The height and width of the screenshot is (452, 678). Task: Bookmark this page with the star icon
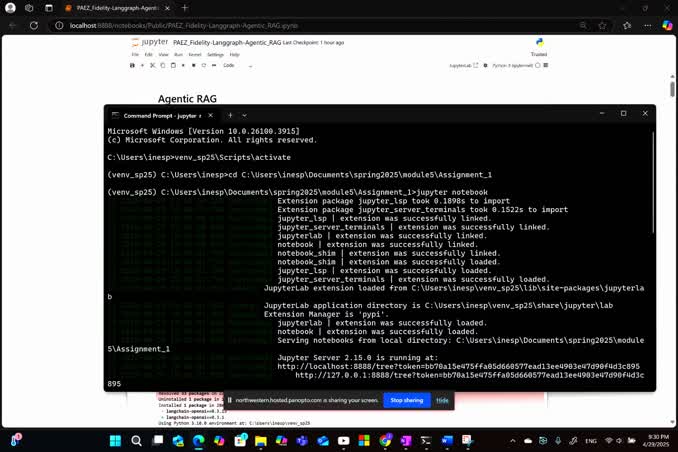(602, 26)
